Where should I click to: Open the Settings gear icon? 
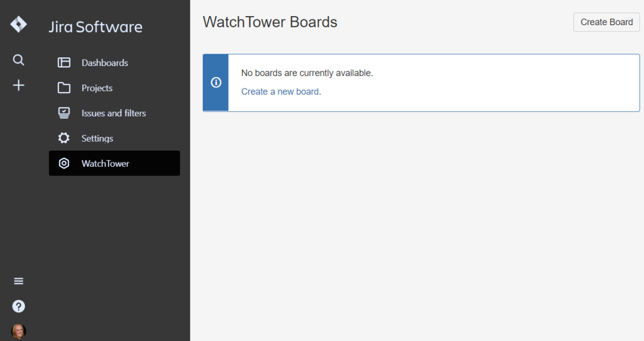point(64,138)
